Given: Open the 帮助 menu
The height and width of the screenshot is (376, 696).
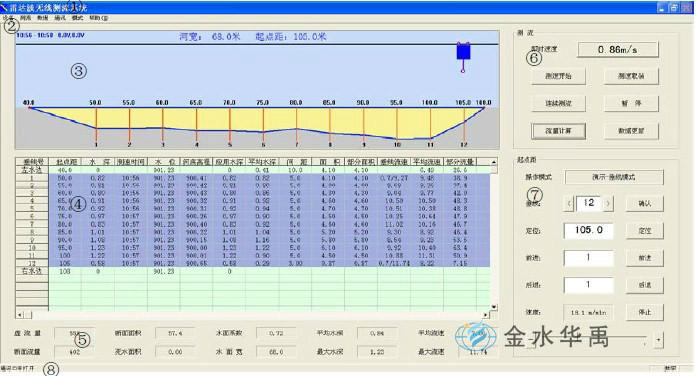Looking at the screenshot, I should [x=98, y=18].
